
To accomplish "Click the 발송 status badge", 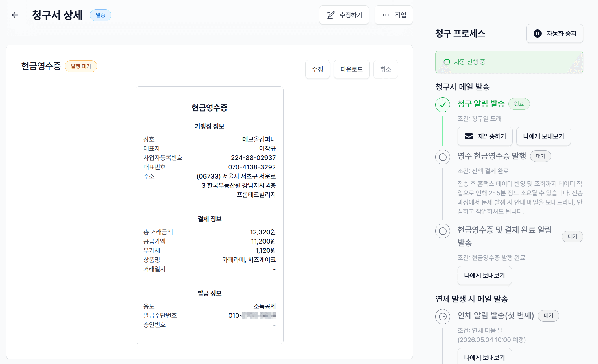I will click(100, 15).
